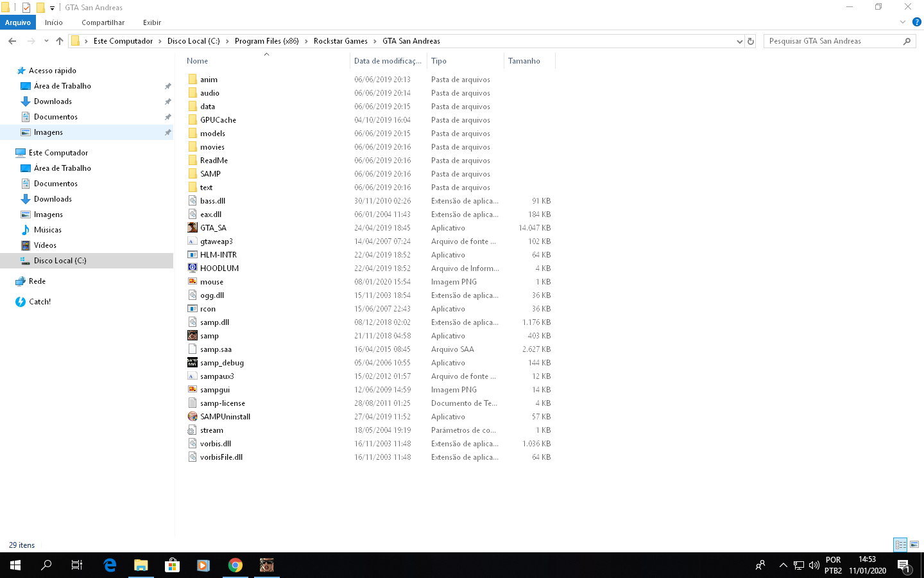924x578 pixels.
Task: Open the taskbar search icon
Action: pos(46,565)
